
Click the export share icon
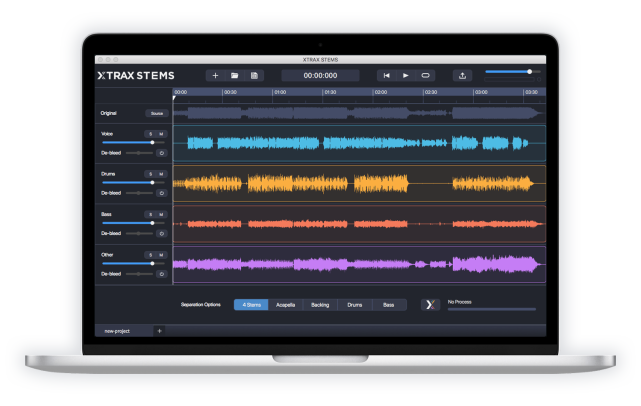coord(462,76)
